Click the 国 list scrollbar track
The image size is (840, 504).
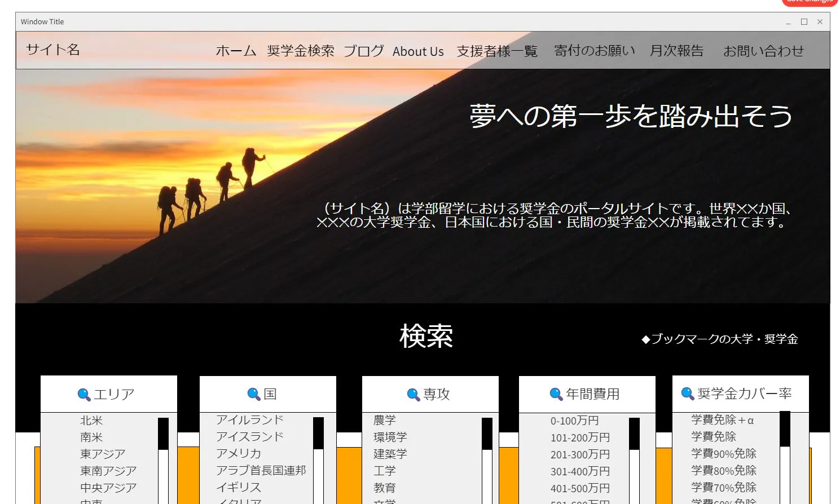(x=318, y=476)
